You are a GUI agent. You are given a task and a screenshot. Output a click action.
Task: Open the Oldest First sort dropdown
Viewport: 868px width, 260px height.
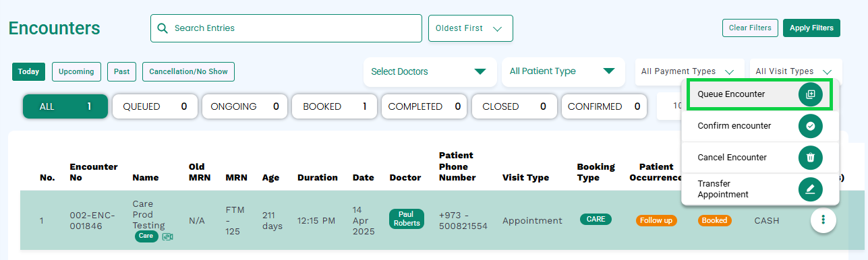click(471, 28)
